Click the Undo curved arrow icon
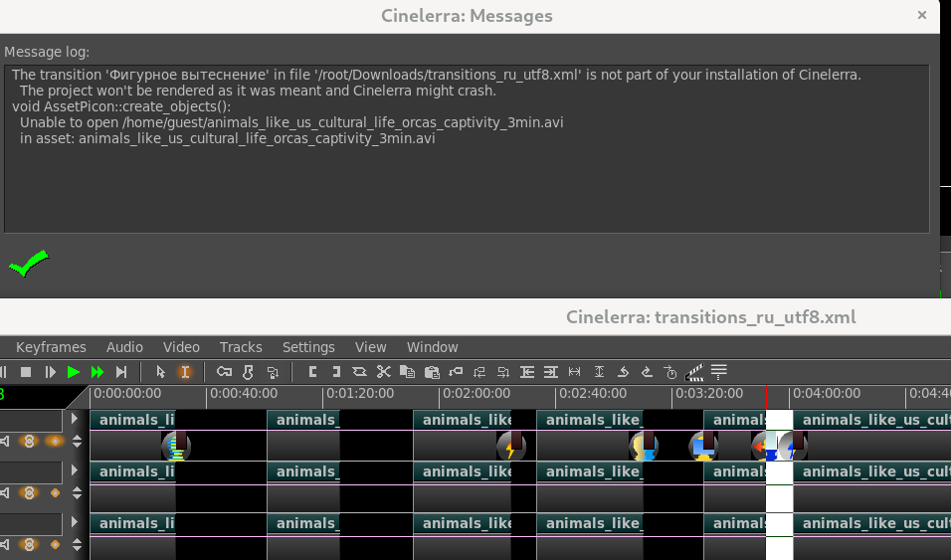Viewport: 951px width, 560px height. 623,372
